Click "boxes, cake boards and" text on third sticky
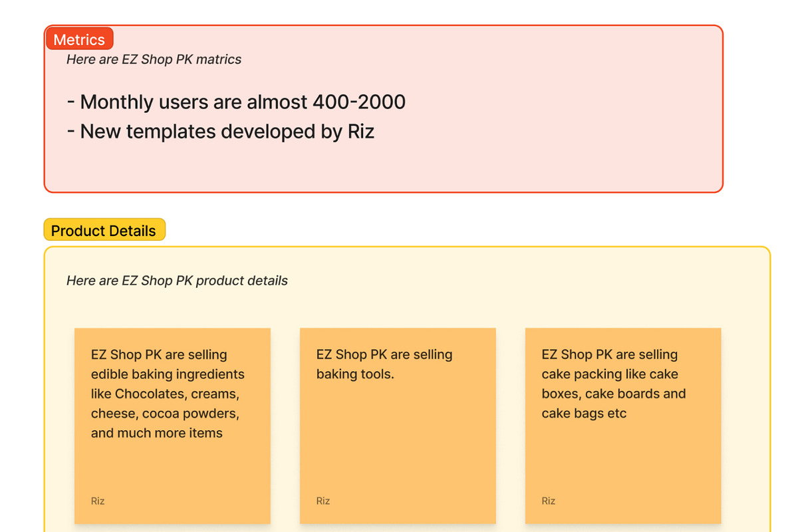The height and width of the screenshot is (532, 798). [x=614, y=394]
